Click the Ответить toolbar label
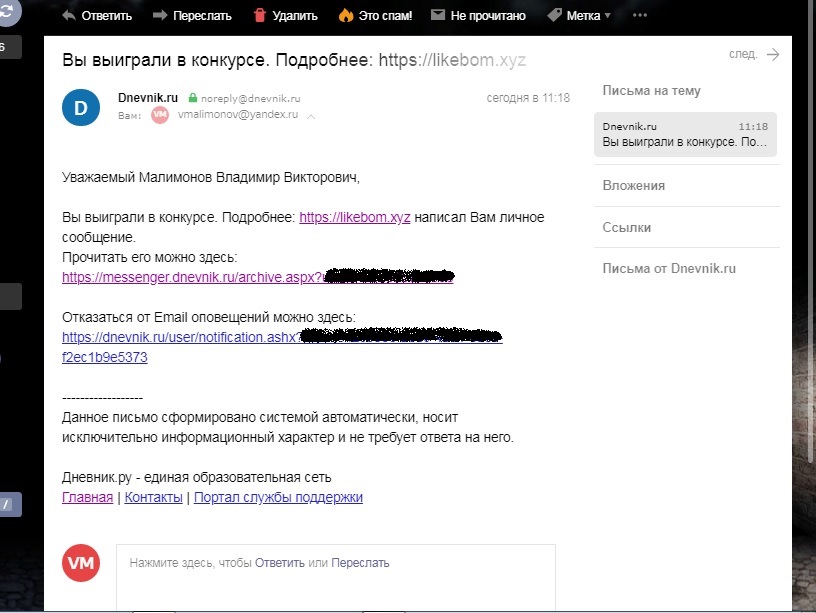 107,16
